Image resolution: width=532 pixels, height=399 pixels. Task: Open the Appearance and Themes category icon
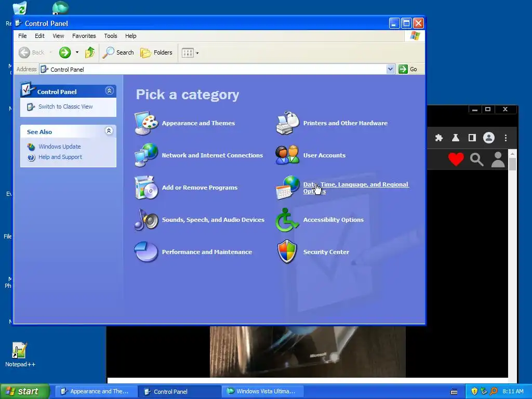coord(146,123)
